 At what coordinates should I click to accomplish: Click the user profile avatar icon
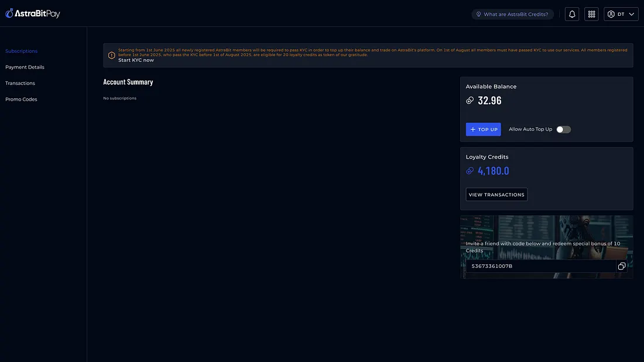611,14
